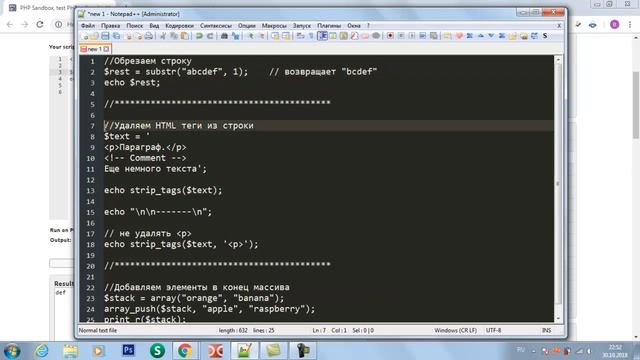Open the Правка menu
This screenshot has width=640, height=360.
110,26
